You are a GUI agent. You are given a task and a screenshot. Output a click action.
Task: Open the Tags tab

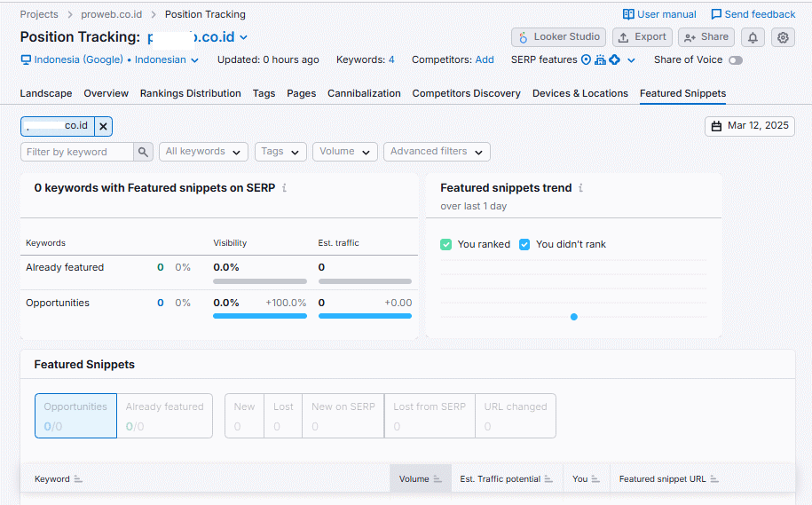click(x=264, y=93)
